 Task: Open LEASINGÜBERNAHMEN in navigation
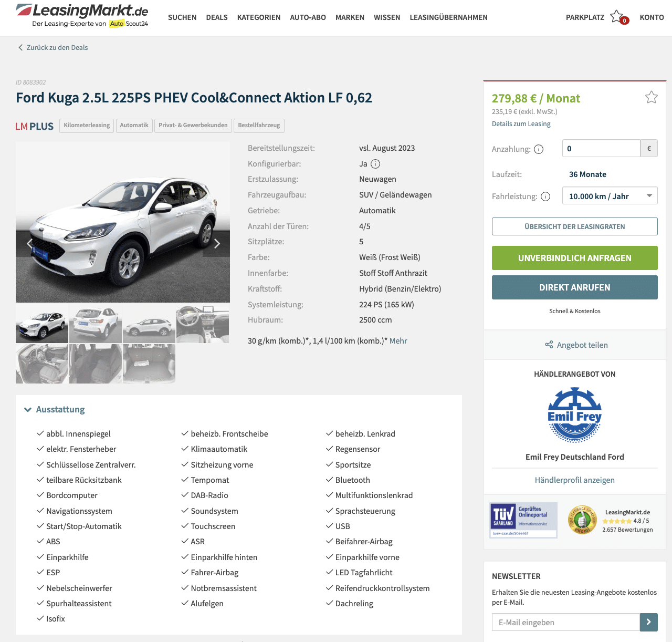pyautogui.click(x=448, y=17)
